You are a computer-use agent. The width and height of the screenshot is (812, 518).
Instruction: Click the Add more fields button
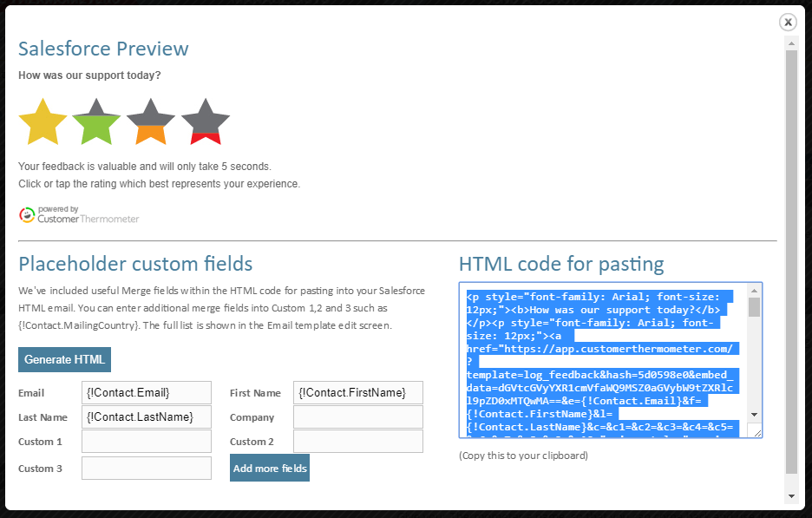(270, 468)
